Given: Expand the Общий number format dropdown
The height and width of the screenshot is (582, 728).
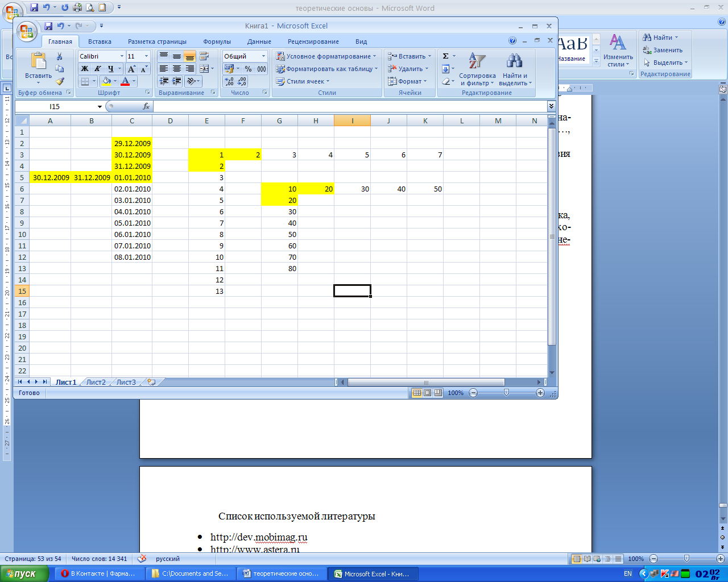Looking at the screenshot, I should [x=263, y=56].
